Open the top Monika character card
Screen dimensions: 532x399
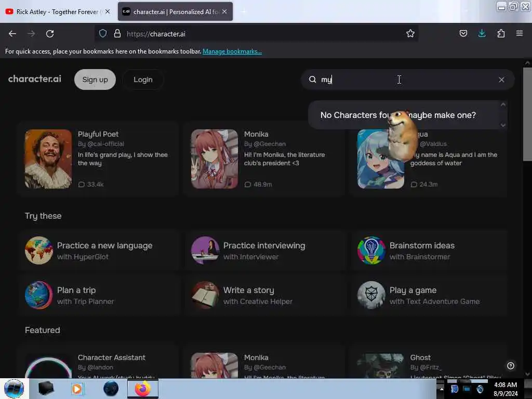[x=264, y=159]
